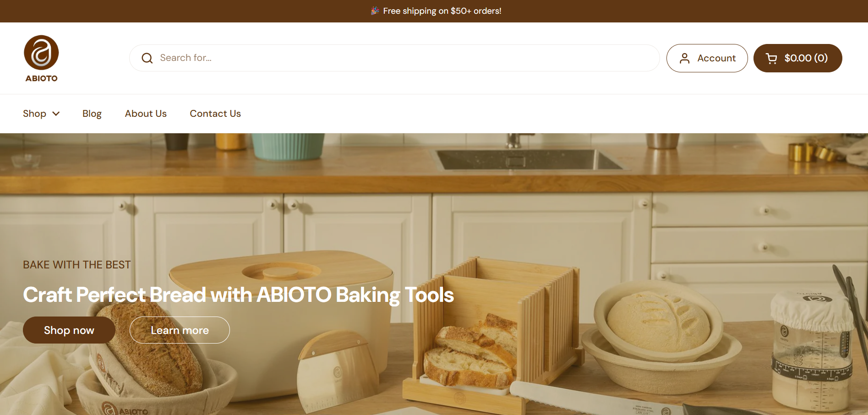Click the Account text label
Image resolution: width=868 pixels, height=415 pixels.
click(716, 58)
